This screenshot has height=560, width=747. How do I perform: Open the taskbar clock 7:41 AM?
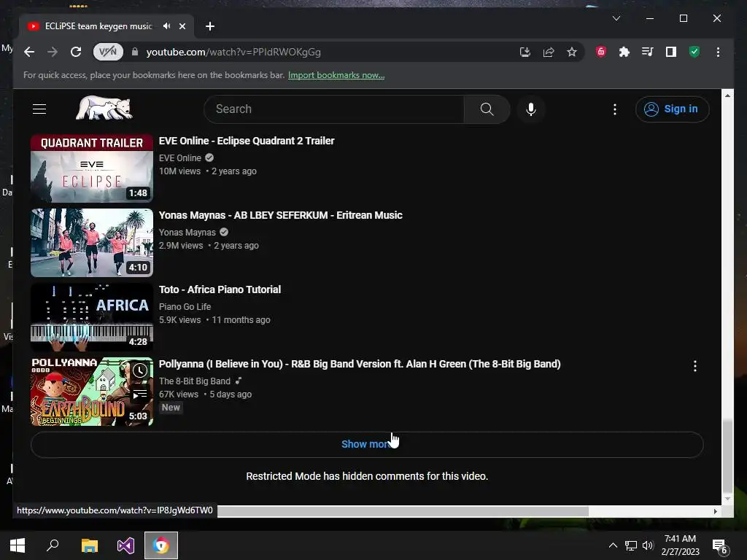[681, 545]
